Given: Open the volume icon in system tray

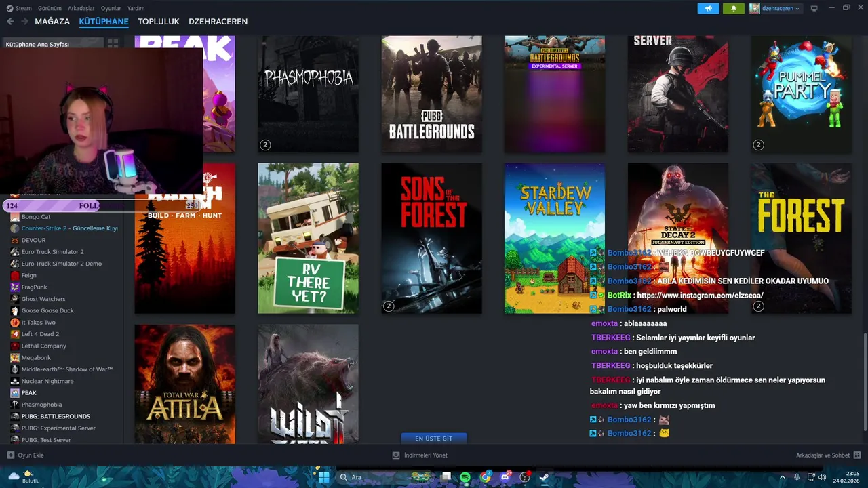Looking at the screenshot, I should coord(823,477).
